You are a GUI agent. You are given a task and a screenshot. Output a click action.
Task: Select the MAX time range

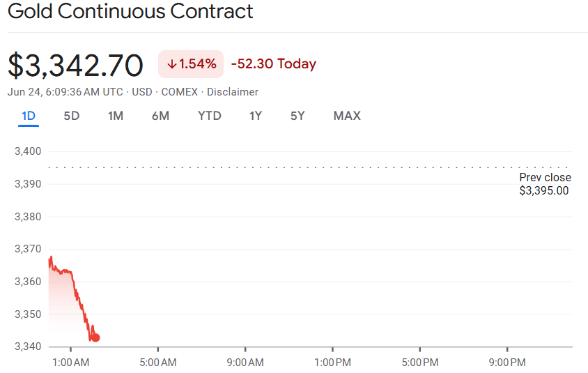pyautogui.click(x=347, y=116)
